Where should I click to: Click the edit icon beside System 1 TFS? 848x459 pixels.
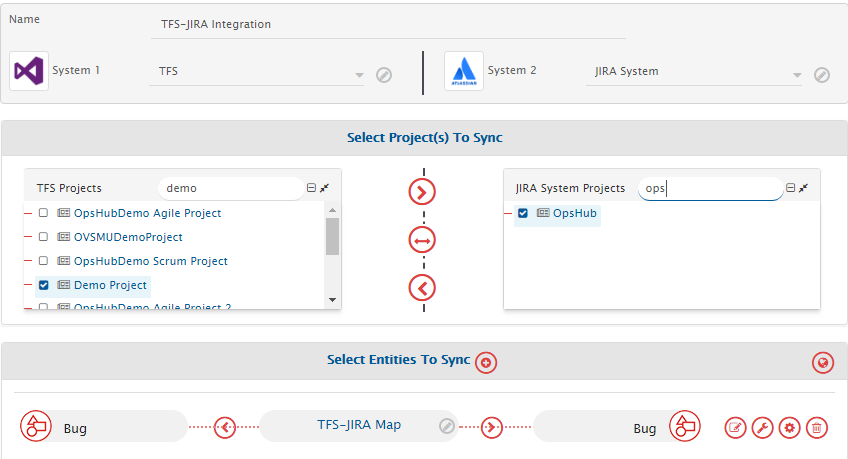tap(383, 75)
